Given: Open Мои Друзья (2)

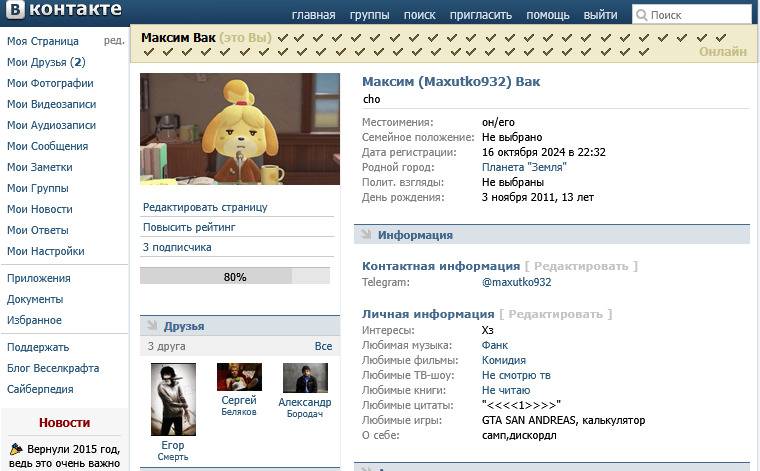Looking at the screenshot, I should point(46,62).
